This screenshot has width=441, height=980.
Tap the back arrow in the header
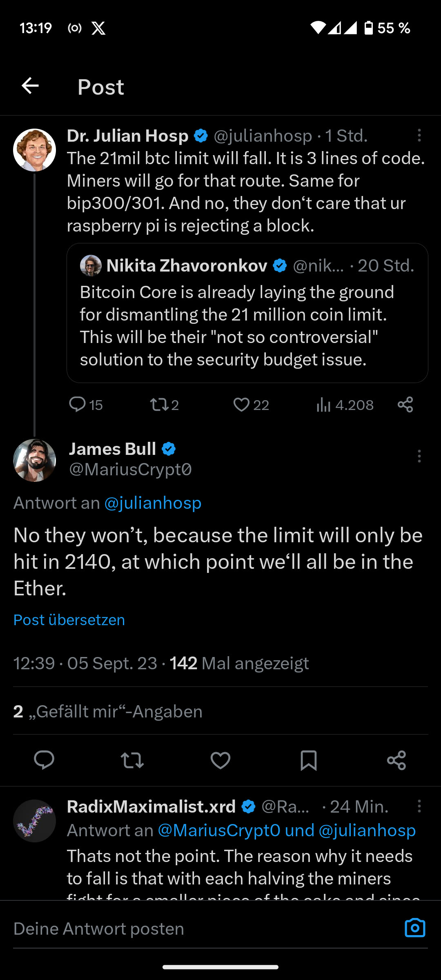pos(30,86)
